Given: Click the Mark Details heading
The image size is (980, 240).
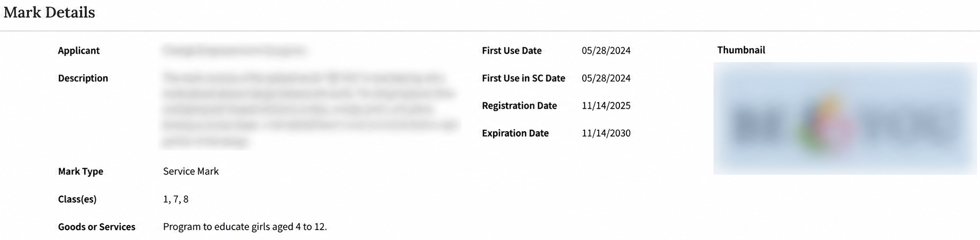Looking at the screenshot, I should pos(49,12).
